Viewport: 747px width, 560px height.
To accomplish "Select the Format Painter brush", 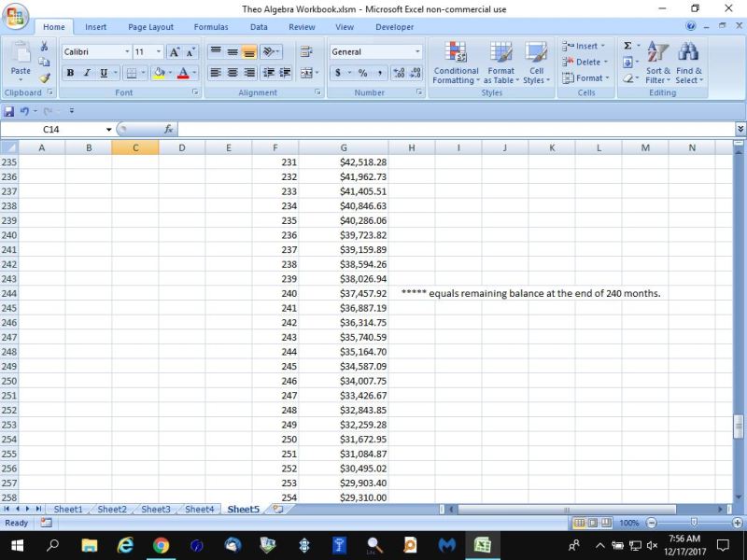I will coord(44,77).
